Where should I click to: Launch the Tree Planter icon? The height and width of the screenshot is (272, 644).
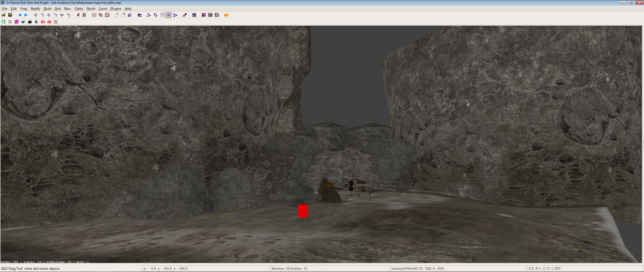23,22
